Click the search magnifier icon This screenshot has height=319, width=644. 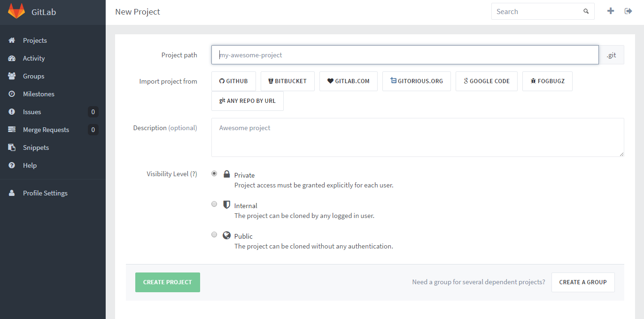point(586,11)
